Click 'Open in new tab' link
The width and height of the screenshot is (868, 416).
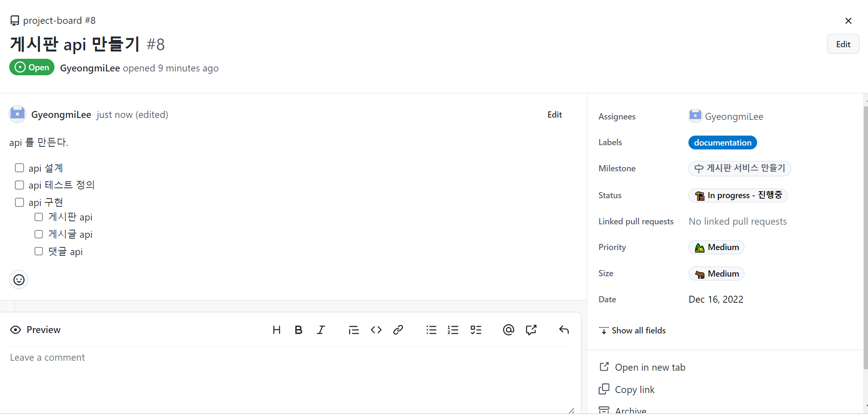click(650, 367)
